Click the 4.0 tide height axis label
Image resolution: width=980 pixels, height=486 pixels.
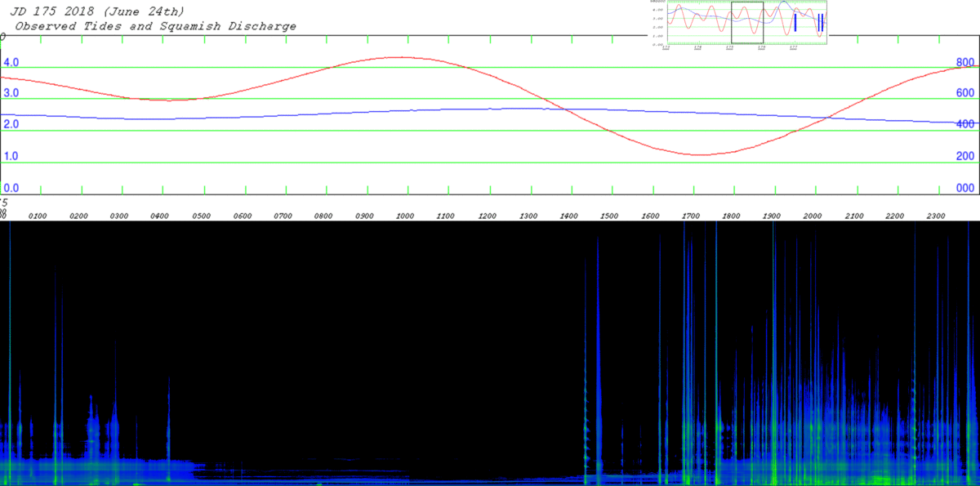(11, 63)
